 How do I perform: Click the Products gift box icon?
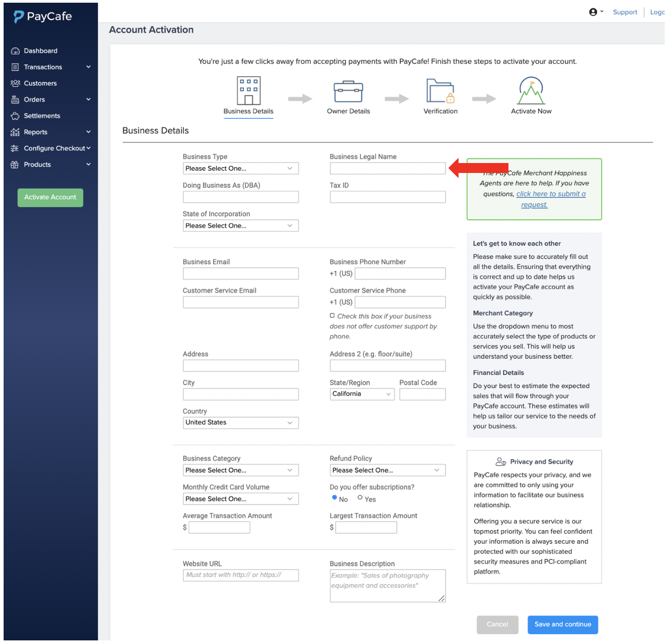15,165
